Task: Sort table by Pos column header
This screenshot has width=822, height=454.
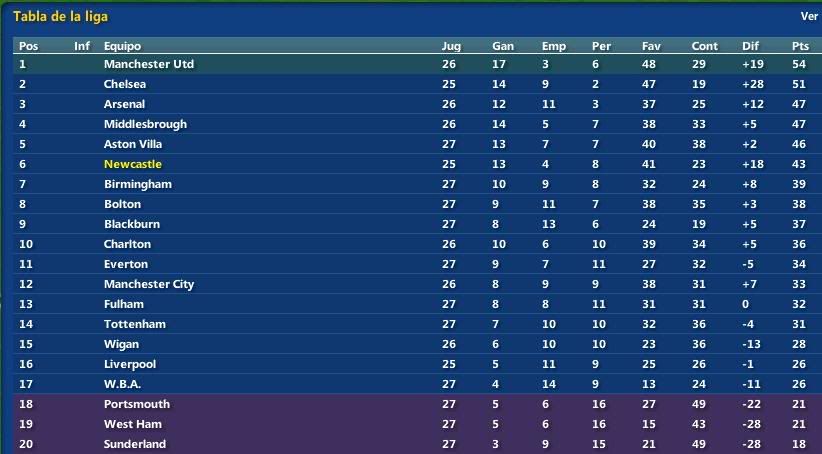Action: click(28, 46)
